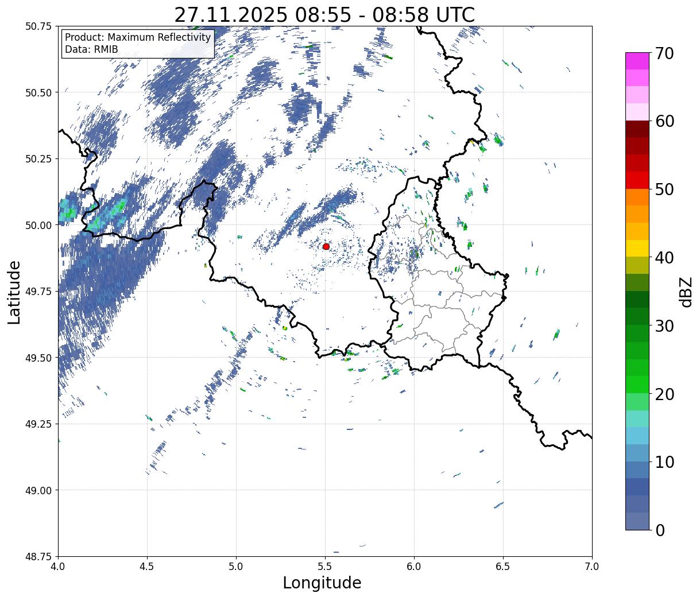Image resolution: width=700 pixels, height=597 pixels.
Task: Click the 70 tick on the colorbar
Action: (x=664, y=53)
